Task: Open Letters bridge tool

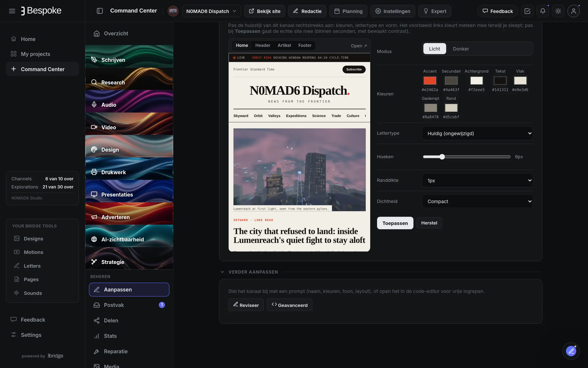Action: [x=42, y=266]
